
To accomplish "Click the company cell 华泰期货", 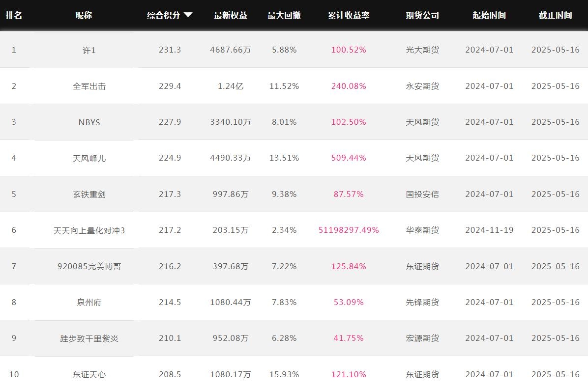I will point(422,230).
